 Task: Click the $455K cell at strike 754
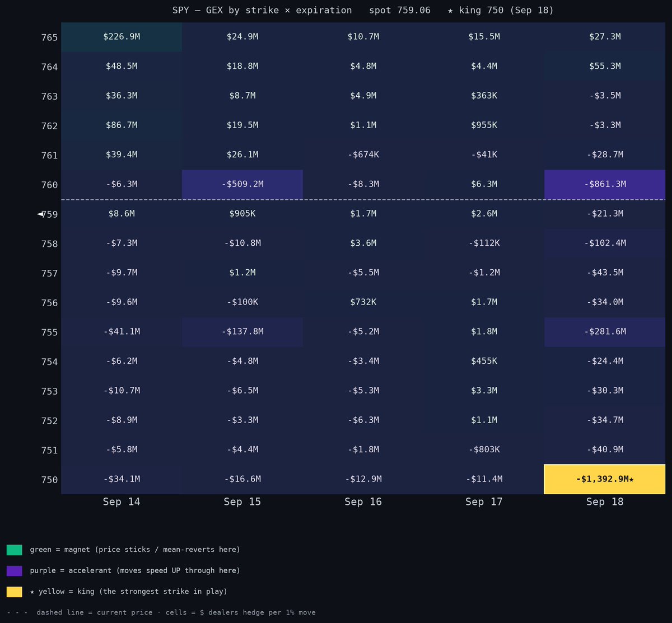click(484, 362)
